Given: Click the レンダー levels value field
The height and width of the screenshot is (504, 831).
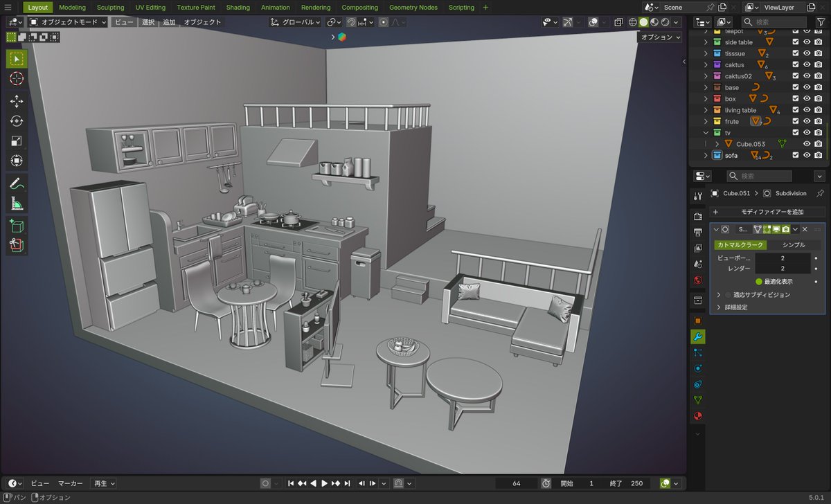Looking at the screenshot, I should 783,269.
